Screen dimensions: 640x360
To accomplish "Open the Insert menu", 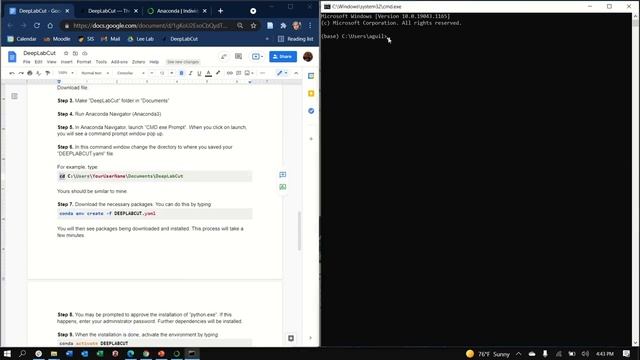I will pos(67,62).
